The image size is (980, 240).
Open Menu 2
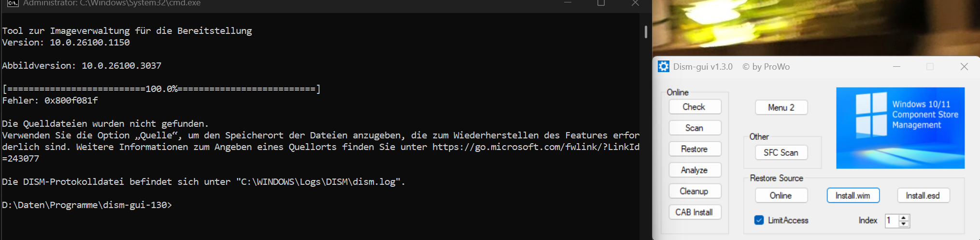pyautogui.click(x=781, y=107)
